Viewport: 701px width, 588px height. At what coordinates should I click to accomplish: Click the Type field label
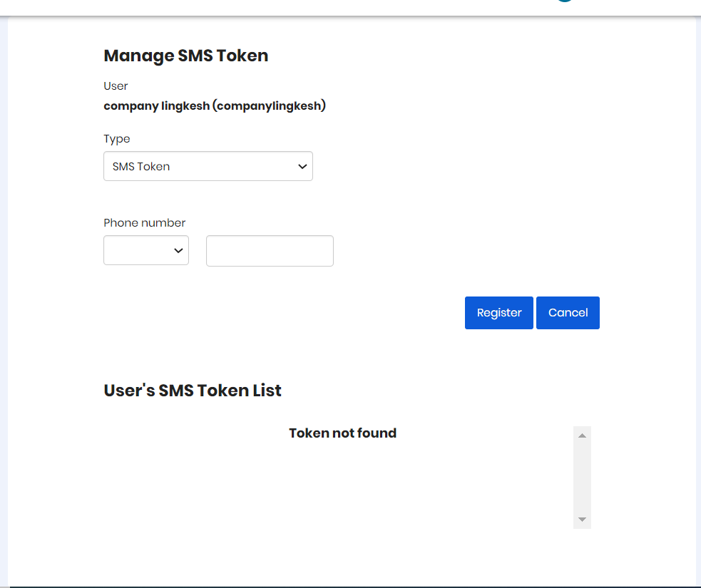point(117,139)
